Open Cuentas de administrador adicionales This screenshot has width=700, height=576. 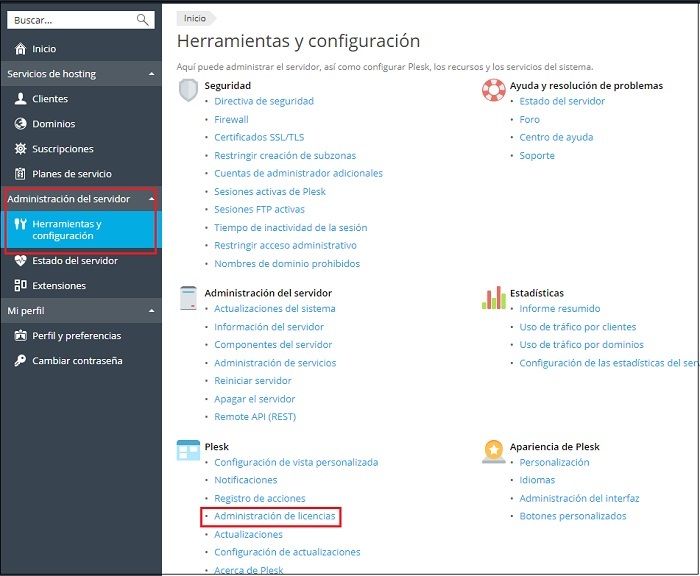[298, 173]
